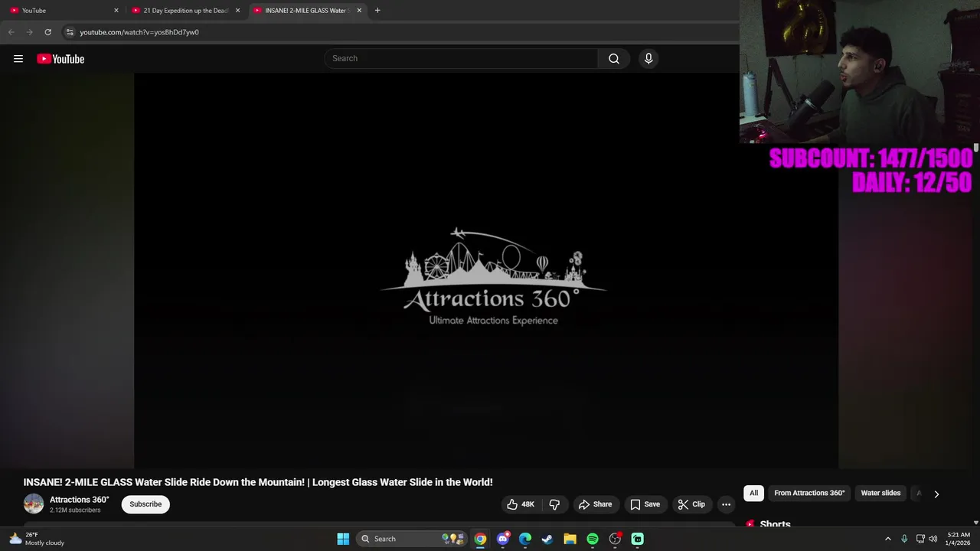The image size is (980, 551).
Task: Open Microsoft Edge from the taskbar
Action: [x=525, y=539]
